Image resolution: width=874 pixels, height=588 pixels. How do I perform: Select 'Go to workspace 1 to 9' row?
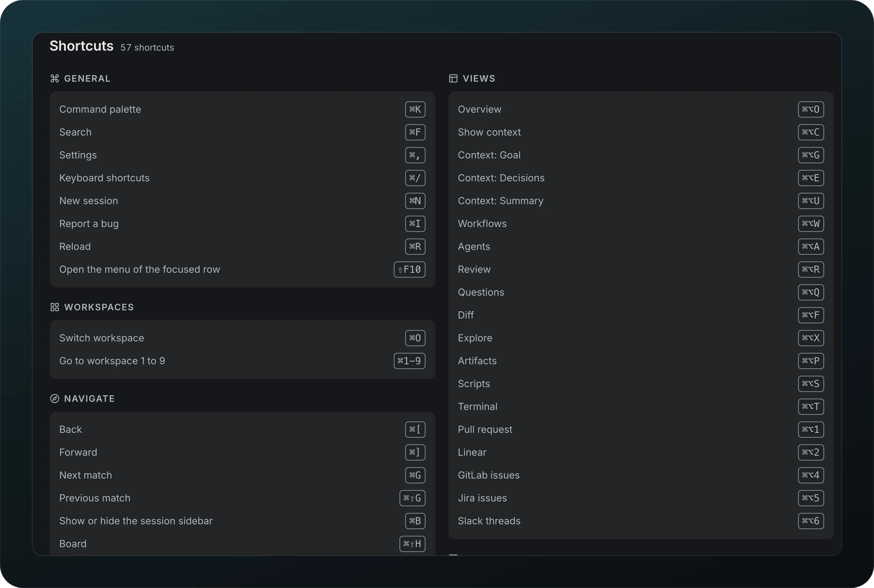[x=242, y=361]
